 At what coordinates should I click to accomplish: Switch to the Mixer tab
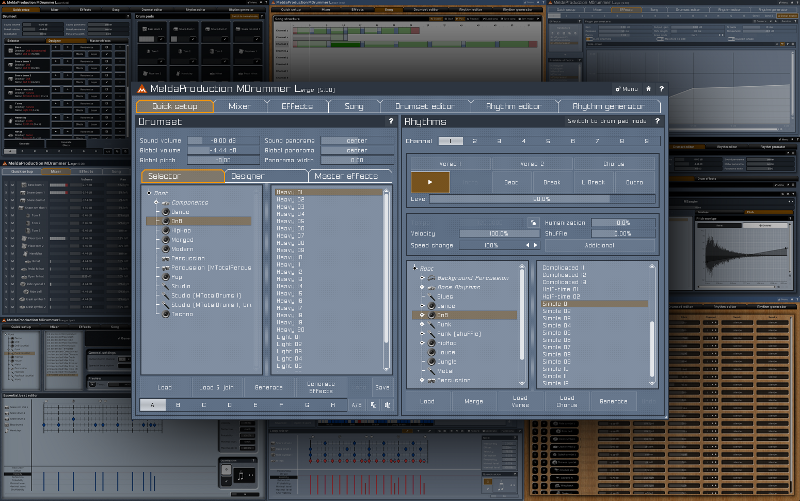[x=239, y=106]
